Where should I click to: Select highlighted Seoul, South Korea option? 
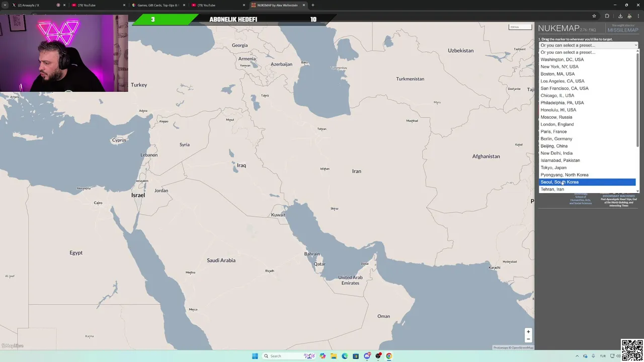pyautogui.click(x=587, y=182)
